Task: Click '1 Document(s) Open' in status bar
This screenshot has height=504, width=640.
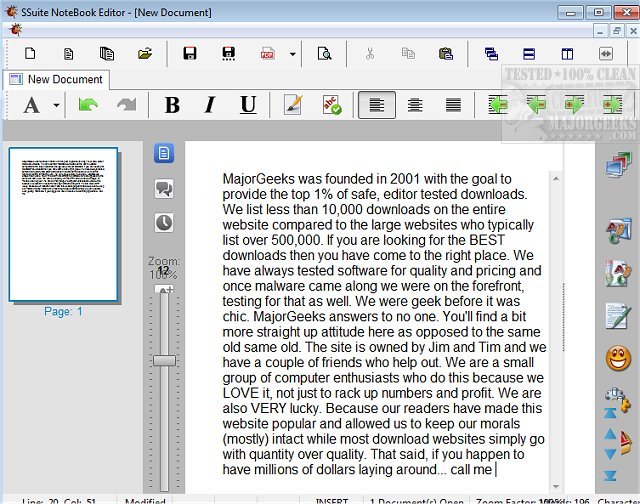Action: pyautogui.click(x=416, y=500)
